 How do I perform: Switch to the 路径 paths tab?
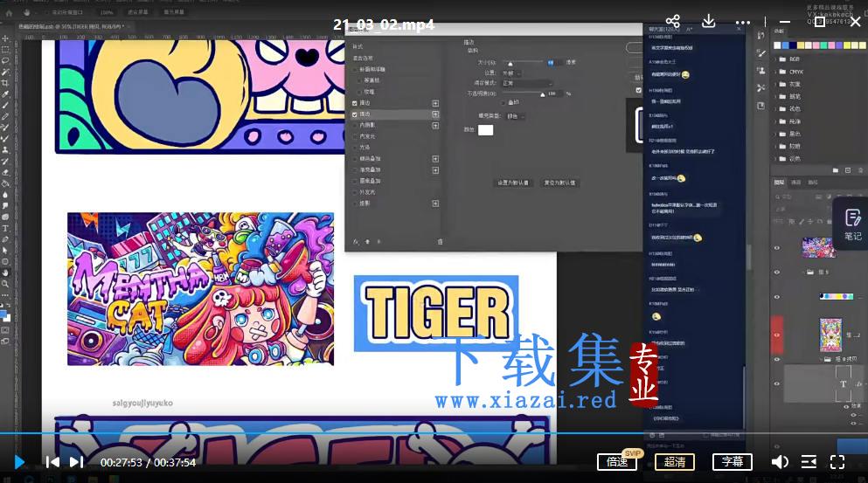point(813,182)
